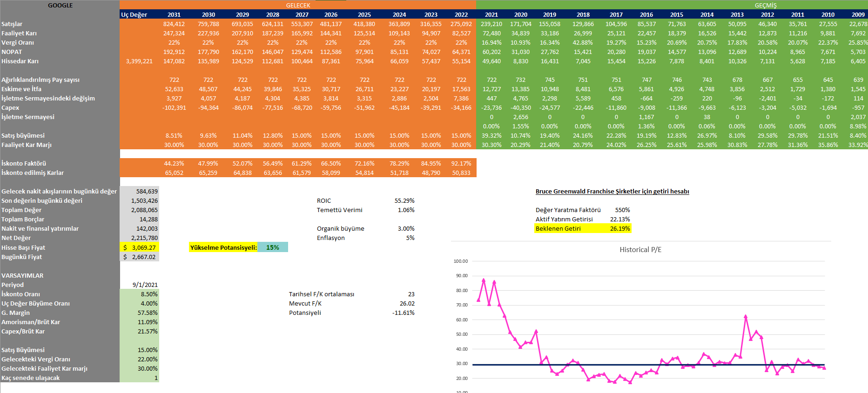The image size is (868, 393).
Task: Select the İskonto Oranı input 8.50%
Action: click(x=140, y=294)
